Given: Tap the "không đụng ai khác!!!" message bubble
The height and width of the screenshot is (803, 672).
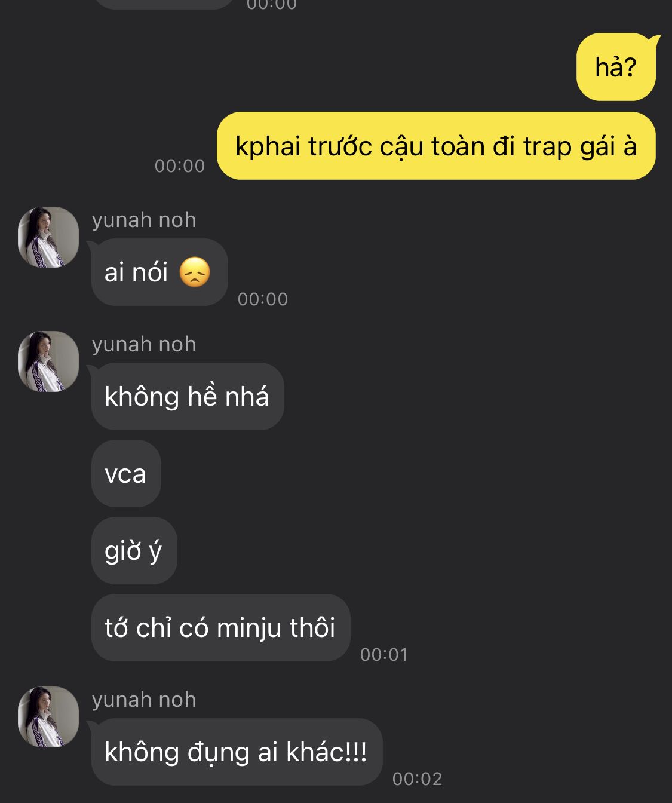Looking at the screenshot, I should [237, 752].
